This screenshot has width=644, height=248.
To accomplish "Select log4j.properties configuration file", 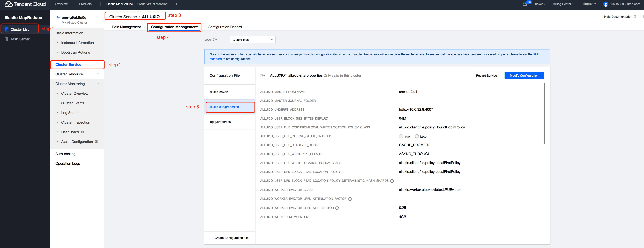I will coord(230,122).
